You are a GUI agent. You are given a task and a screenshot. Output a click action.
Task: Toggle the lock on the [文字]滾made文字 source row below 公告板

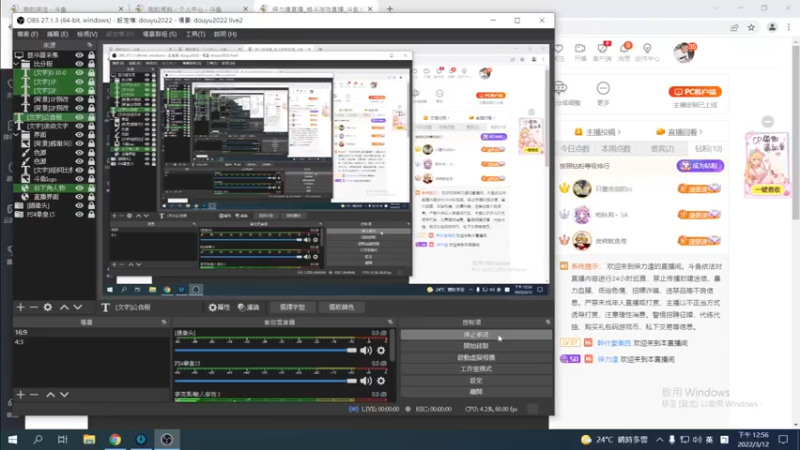(91, 126)
